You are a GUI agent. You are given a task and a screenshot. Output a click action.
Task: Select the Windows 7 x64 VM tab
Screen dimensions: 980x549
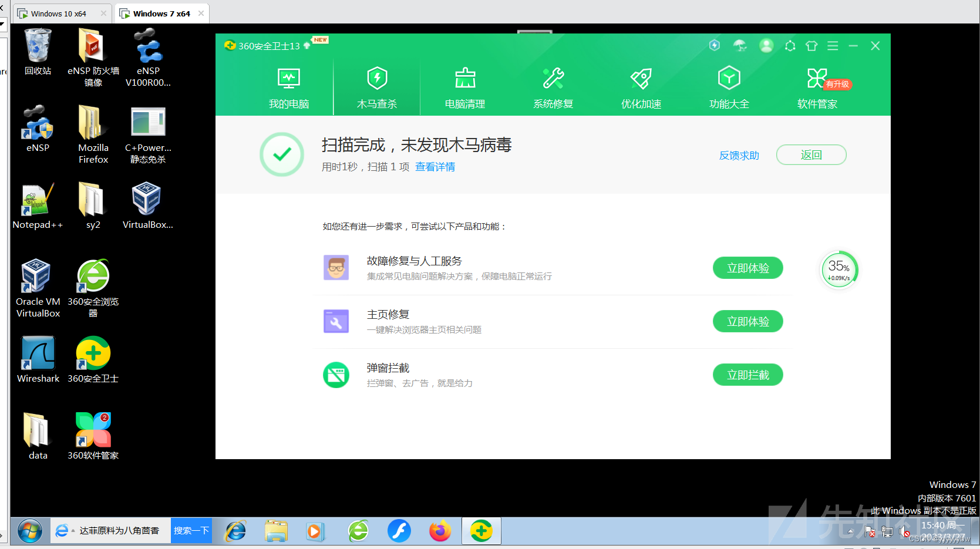tap(161, 14)
